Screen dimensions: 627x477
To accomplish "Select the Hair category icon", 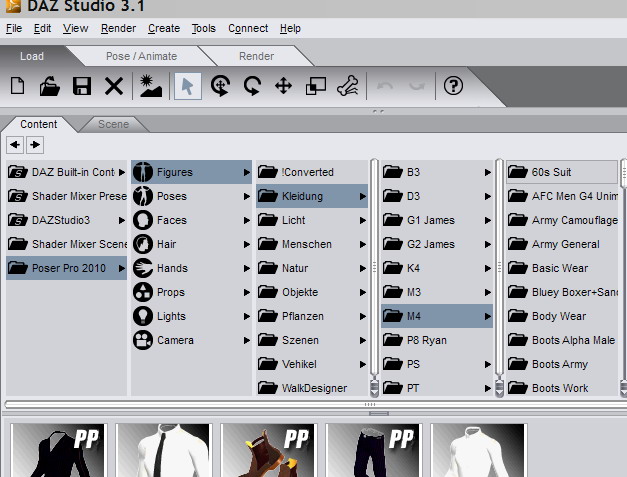I will (143, 244).
